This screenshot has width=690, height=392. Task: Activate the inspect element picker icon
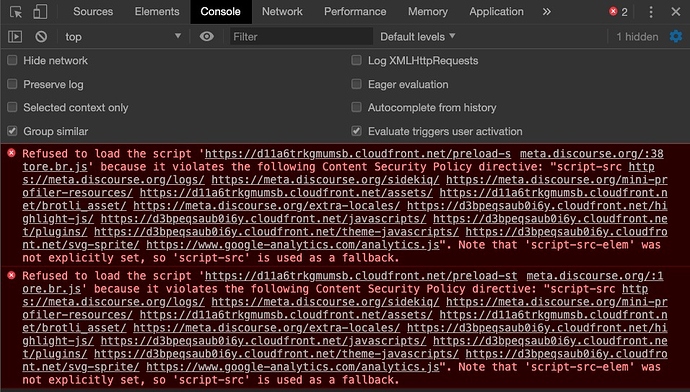(x=16, y=12)
